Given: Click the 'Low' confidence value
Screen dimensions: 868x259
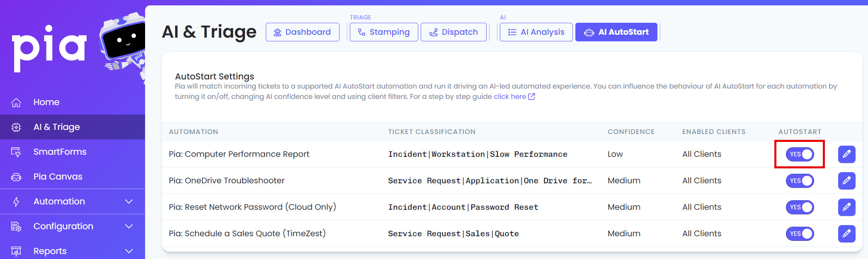Looking at the screenshot, I should coord(615,154).
